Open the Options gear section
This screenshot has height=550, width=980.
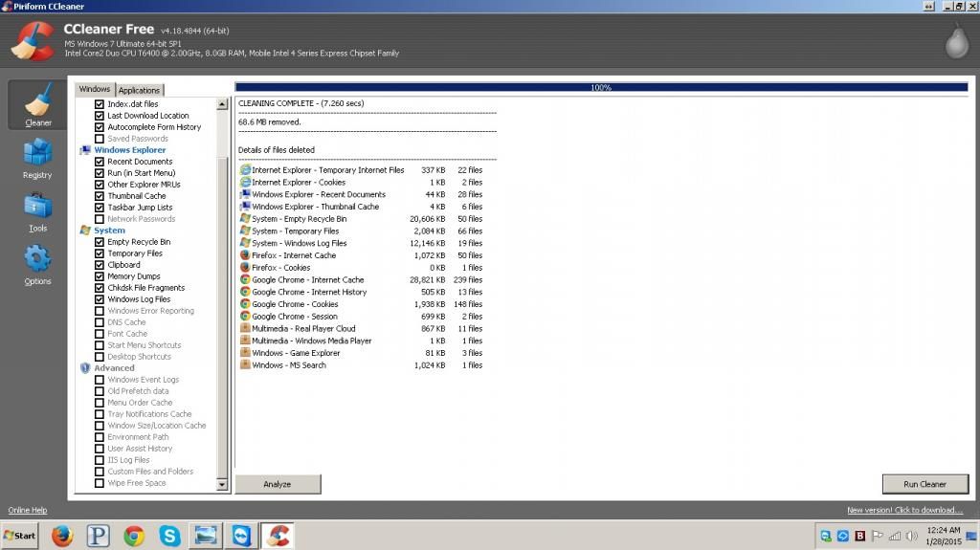pyautogui.click(x=37, y=265)
